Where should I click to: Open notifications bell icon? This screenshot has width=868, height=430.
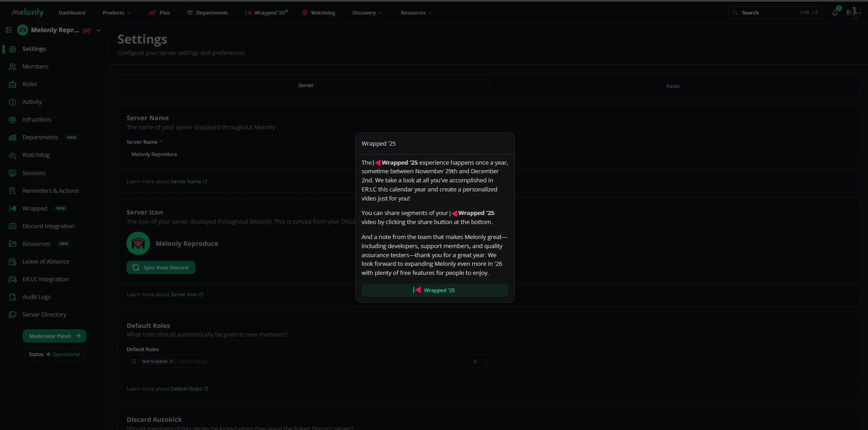[834, 13]
